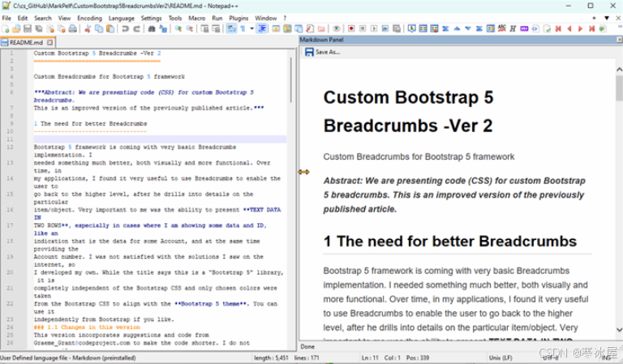
Task: Click the blue up-triangle toolbar icon
Action: coord(457,28)
